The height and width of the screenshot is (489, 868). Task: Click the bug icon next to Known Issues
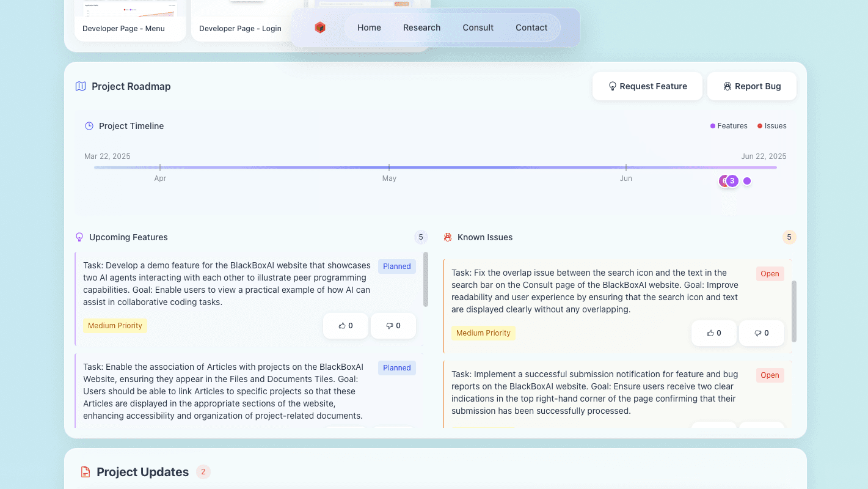tap(447, 237)
